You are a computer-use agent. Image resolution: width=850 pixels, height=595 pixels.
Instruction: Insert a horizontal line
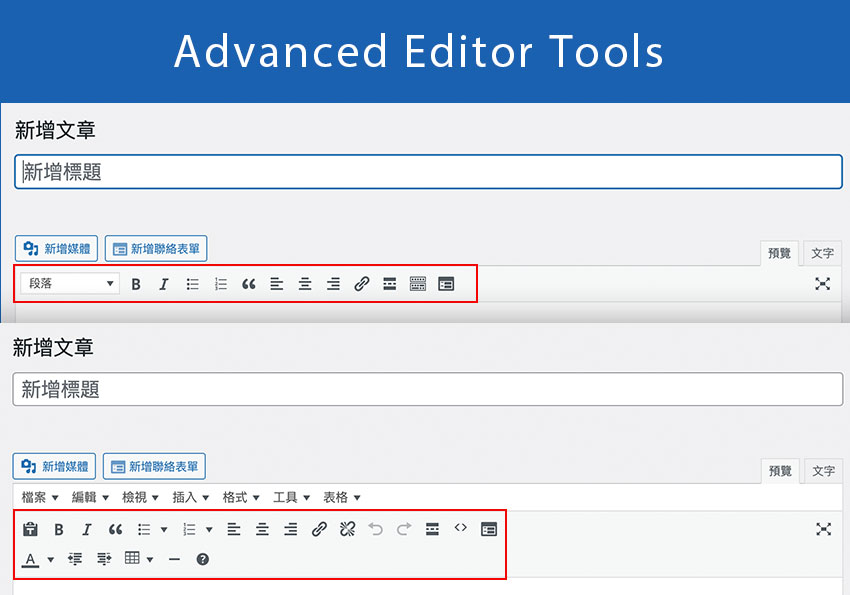click(x=174, y=559)
